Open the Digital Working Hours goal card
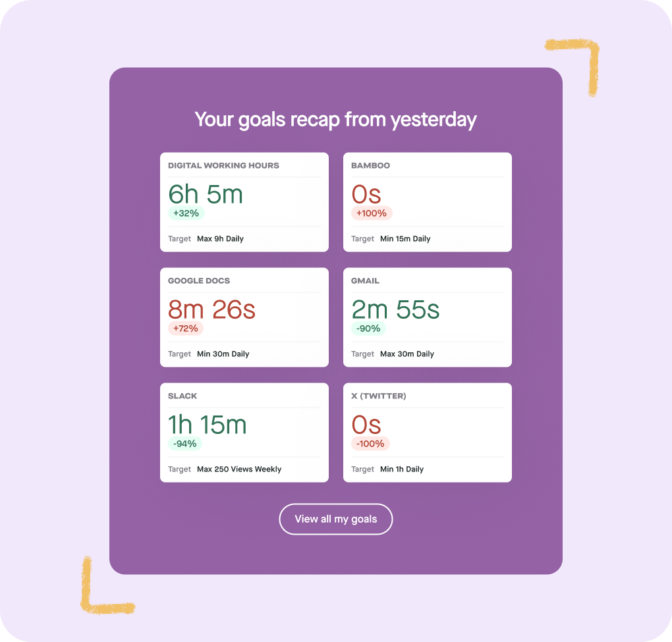This screenshot has width=672, height=642. click(x=244, y=201)
